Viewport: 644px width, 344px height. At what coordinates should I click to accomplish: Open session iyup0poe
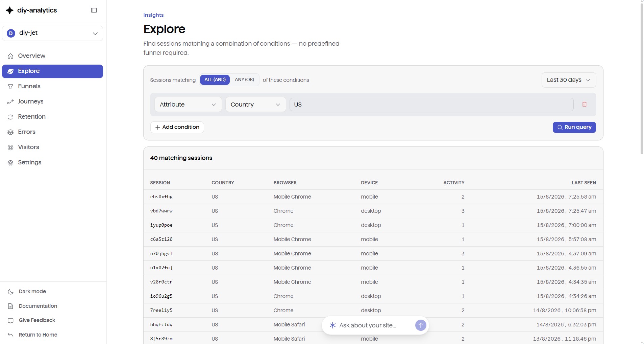pos(162,225)
